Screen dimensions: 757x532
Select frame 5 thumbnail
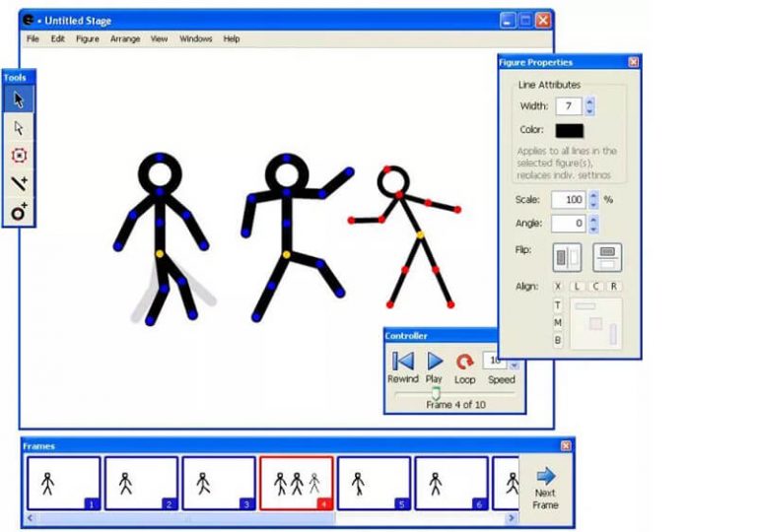[x=374, y=483]
